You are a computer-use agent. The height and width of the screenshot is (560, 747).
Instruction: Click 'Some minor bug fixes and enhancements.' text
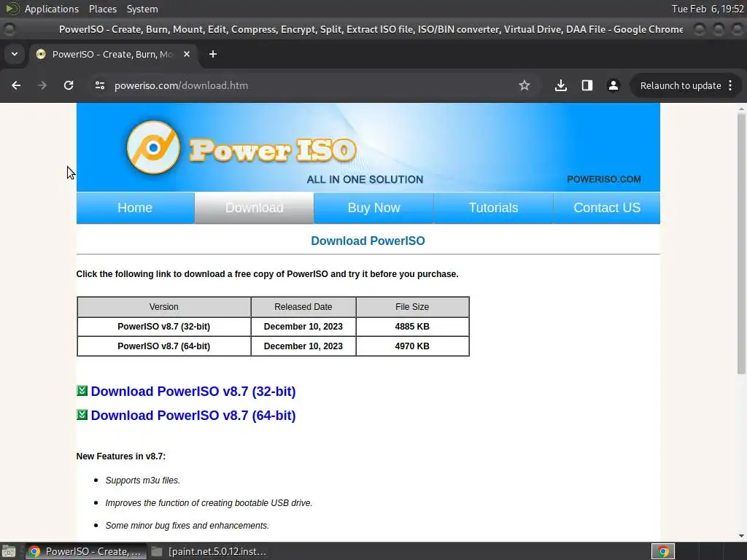coord(187,526)
